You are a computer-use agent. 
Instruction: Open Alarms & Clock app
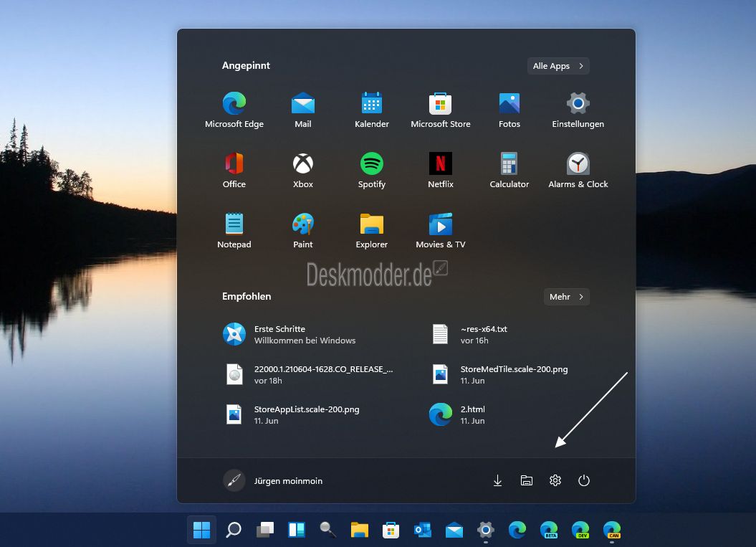[578, 171]
